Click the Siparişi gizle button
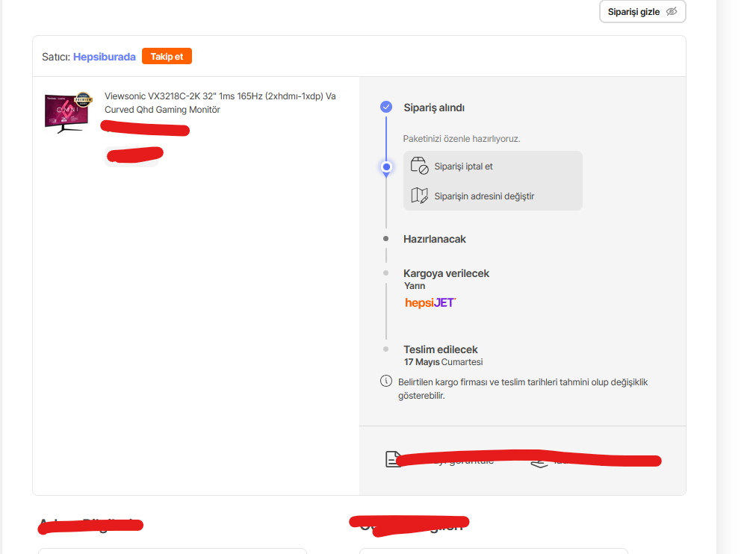Image resolution: width=756 pixels, height=554 pixels. (642, 11)
